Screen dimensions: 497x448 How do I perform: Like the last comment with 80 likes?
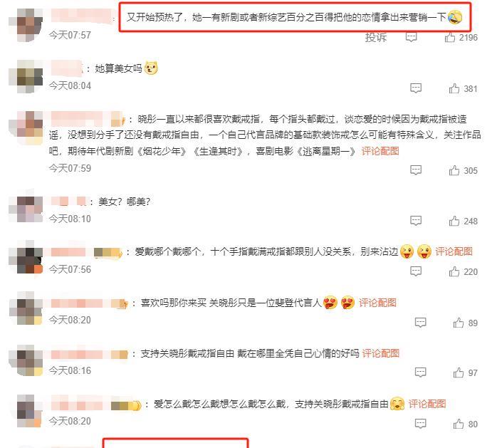[x=459, y=424]
